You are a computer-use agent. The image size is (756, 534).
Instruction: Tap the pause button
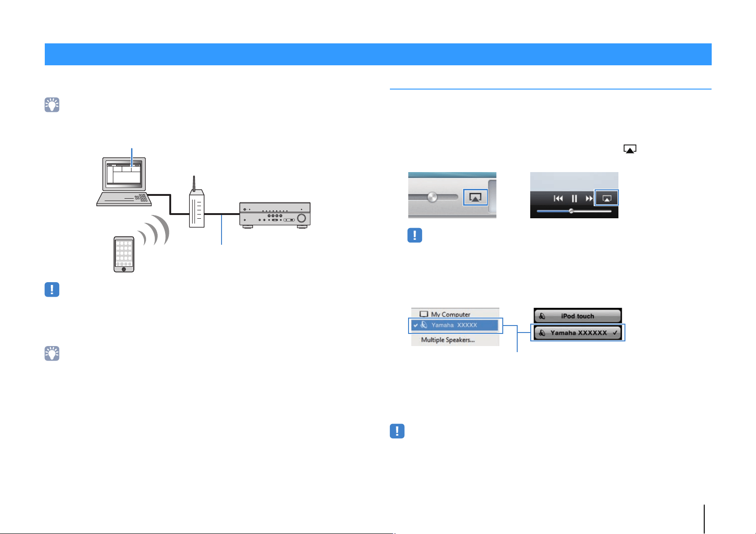575,198
